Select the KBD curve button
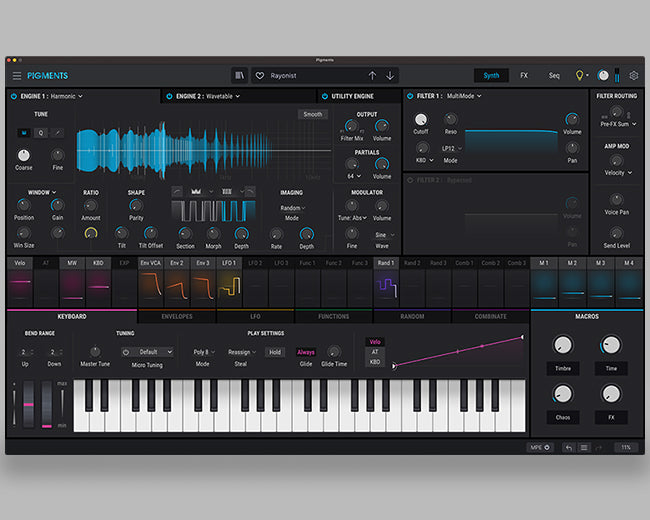The width and height of the screenshot is (650, 520). coord(375,362)
